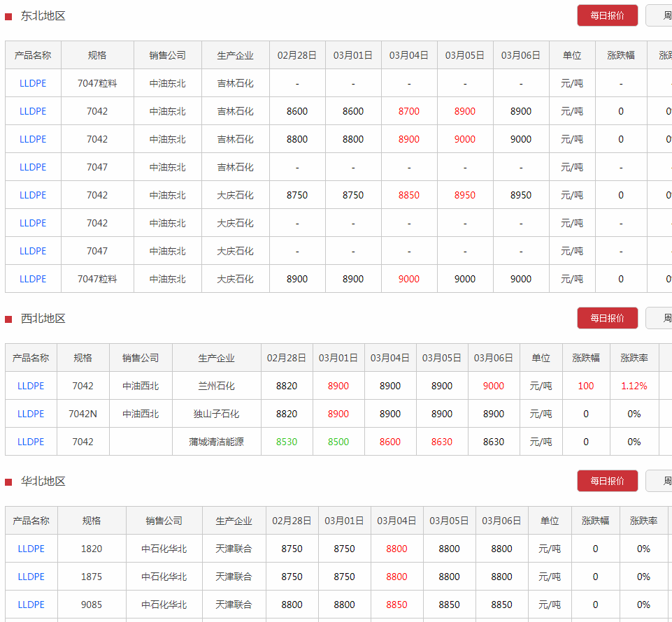Click 蒲城清洁能源 producer cell
The width and height of the screenshot is (672, 622).
click(217, 442)
